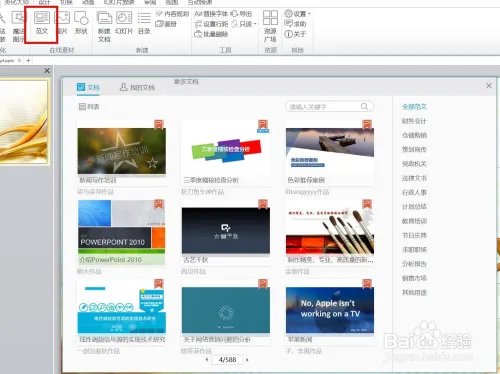Select 销售市场 category

(x=414, y=278)
